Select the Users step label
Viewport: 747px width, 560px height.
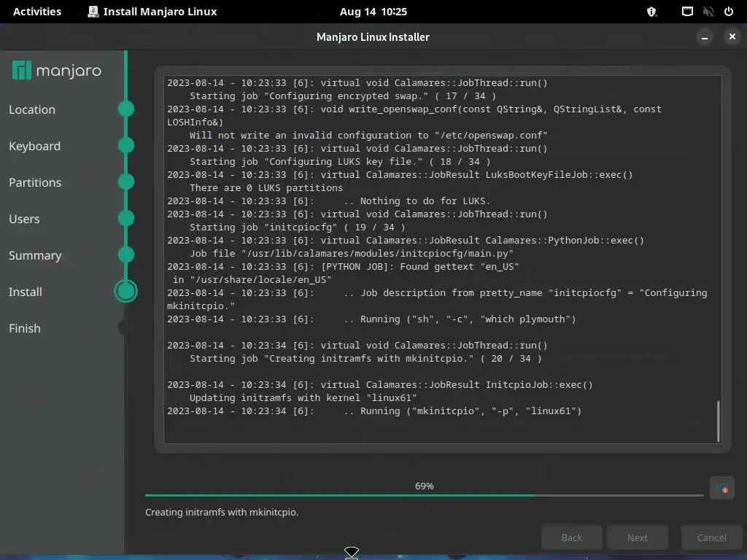pyautogui.click(x=24, y=219)
